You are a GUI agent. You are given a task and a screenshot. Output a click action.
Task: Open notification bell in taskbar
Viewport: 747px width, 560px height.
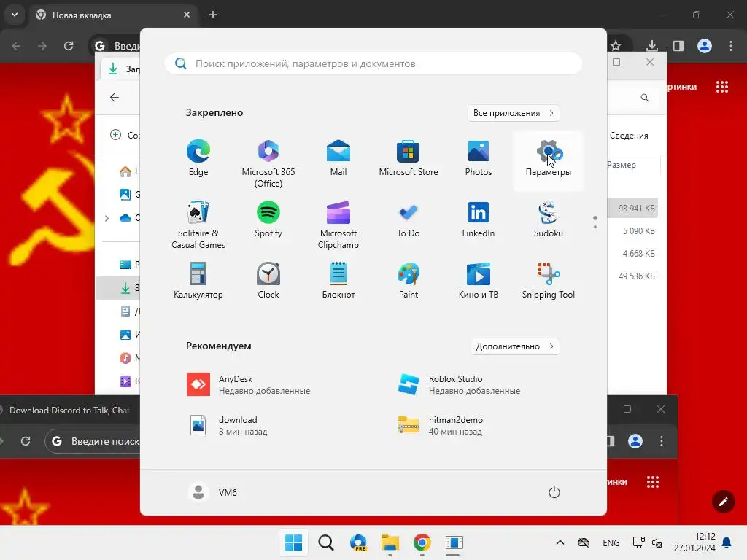coord(727,542)
